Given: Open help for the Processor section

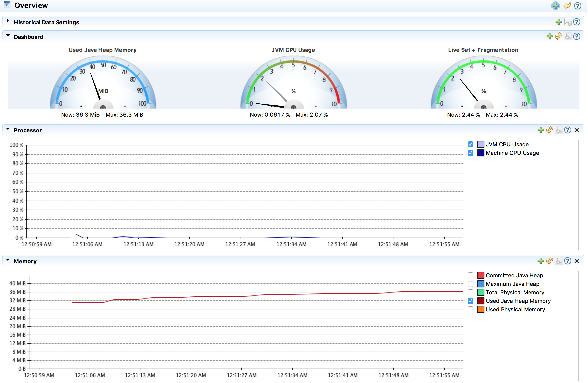Looking at the screenshot, I should click(x=567, y=130).
